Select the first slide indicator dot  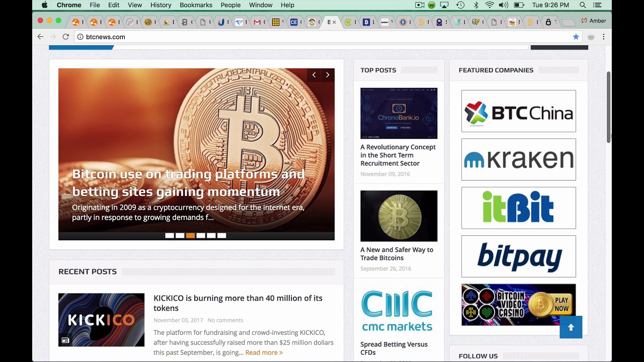170,235
